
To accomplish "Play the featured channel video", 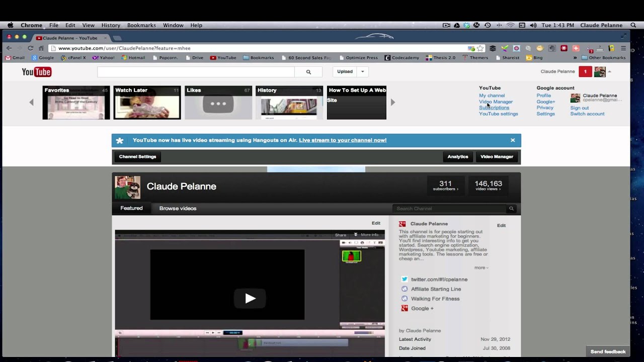I will (250, 299).
